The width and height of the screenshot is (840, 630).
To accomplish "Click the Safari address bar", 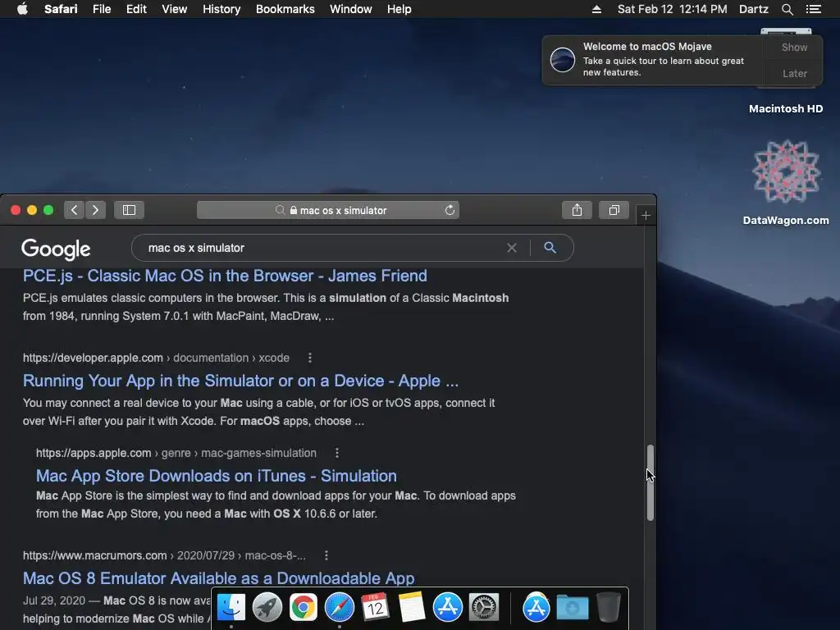I will point(328,210).
